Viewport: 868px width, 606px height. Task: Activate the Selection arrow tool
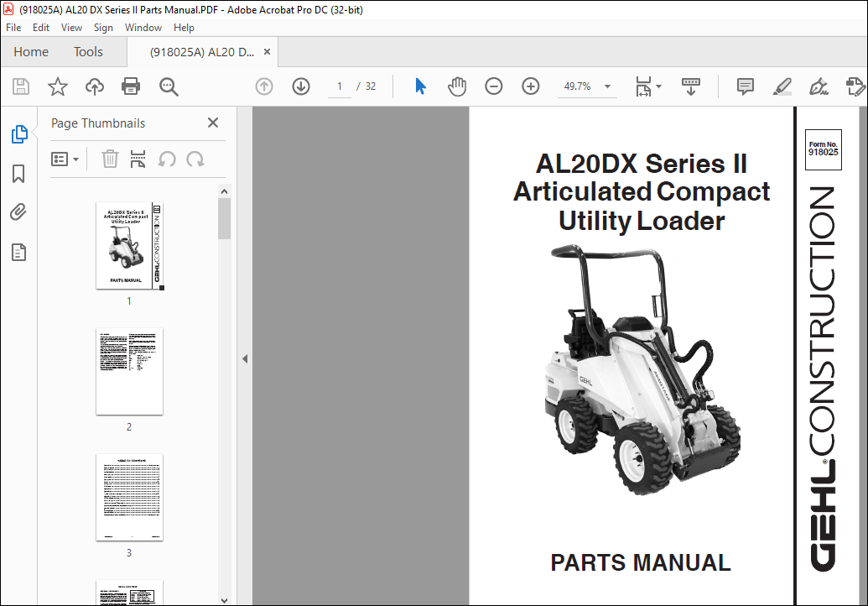click(x=421, y=86)
